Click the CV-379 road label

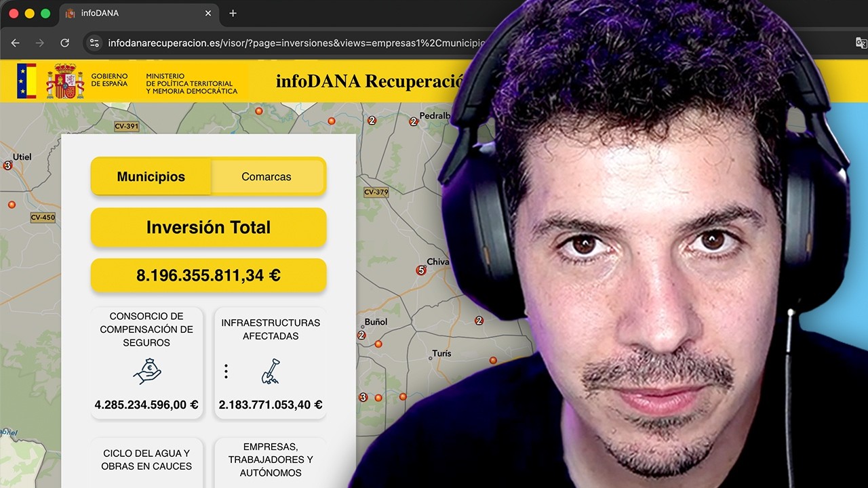[x=376, y=192]
